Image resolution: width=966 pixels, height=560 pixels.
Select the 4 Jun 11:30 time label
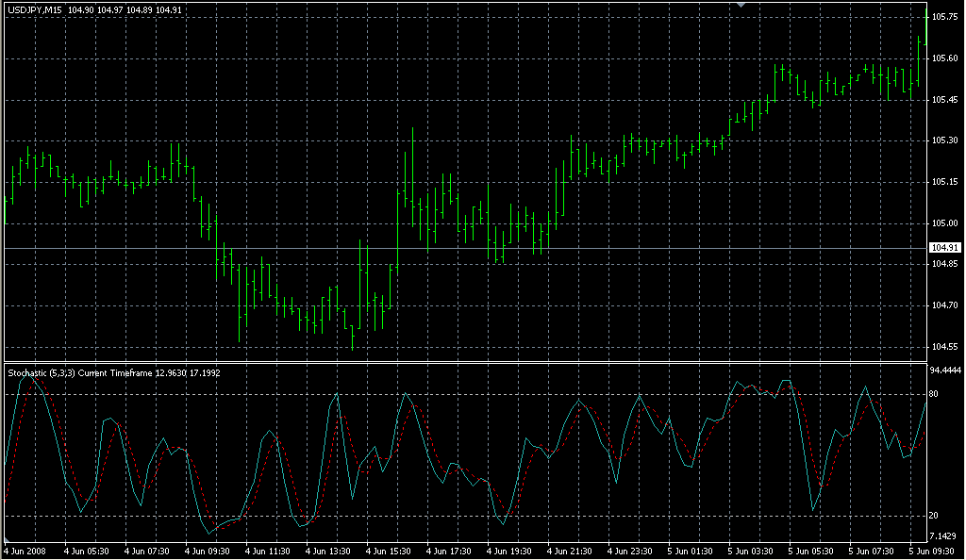coord(267,550)
